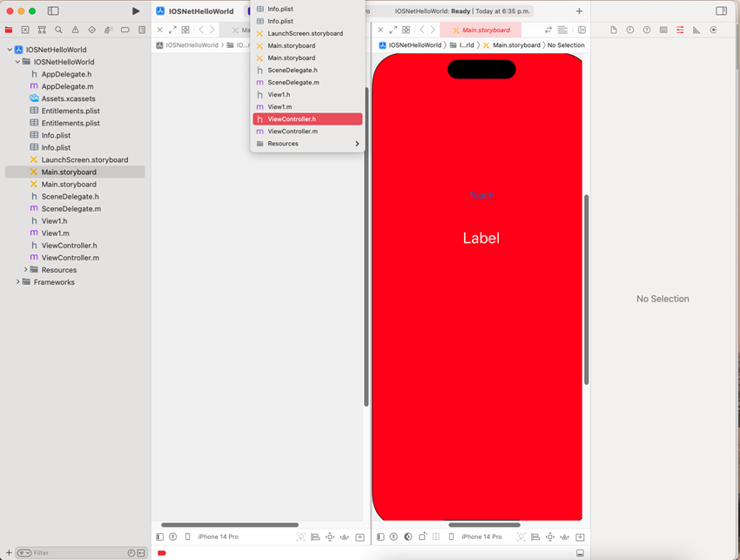Toggle the device bezel in the canvas
Viewport: 740px width, 560px height.
tap(451, 536)
